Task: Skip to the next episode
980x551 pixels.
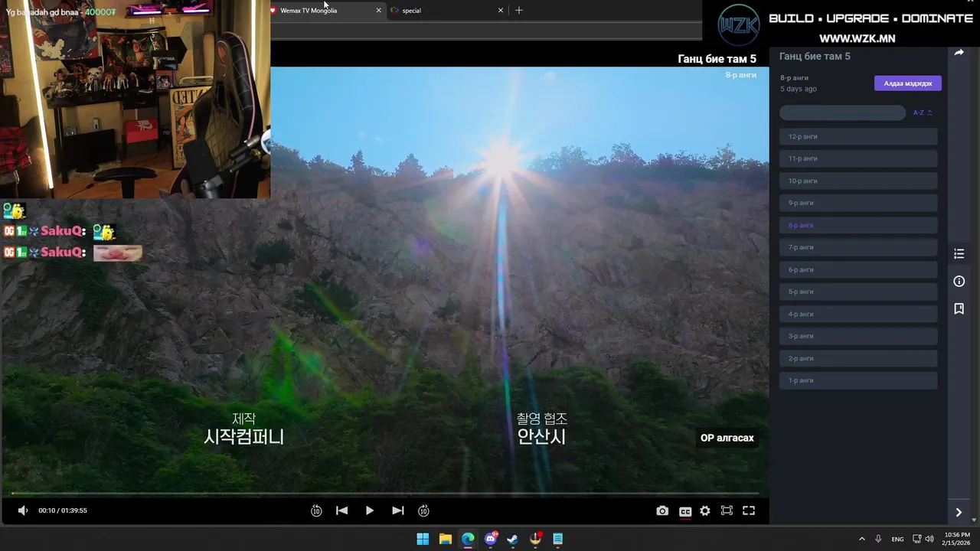Action: click(x=397, y=510)
